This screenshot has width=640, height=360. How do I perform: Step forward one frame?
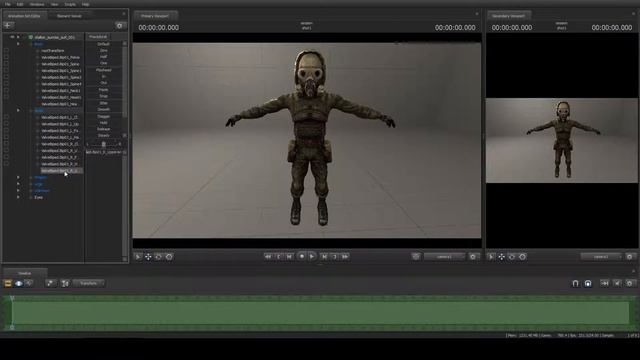point(324,257)
